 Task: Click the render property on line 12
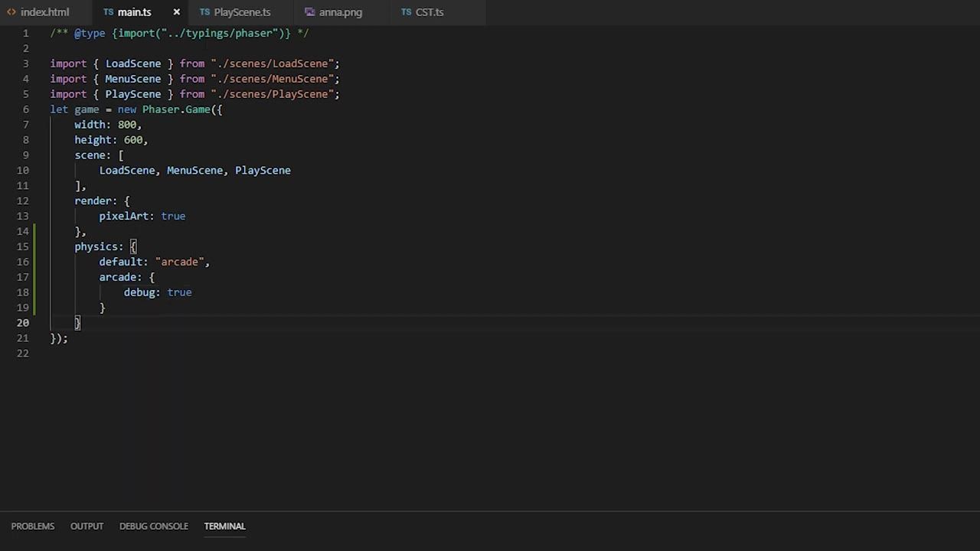tap(93, 201)
